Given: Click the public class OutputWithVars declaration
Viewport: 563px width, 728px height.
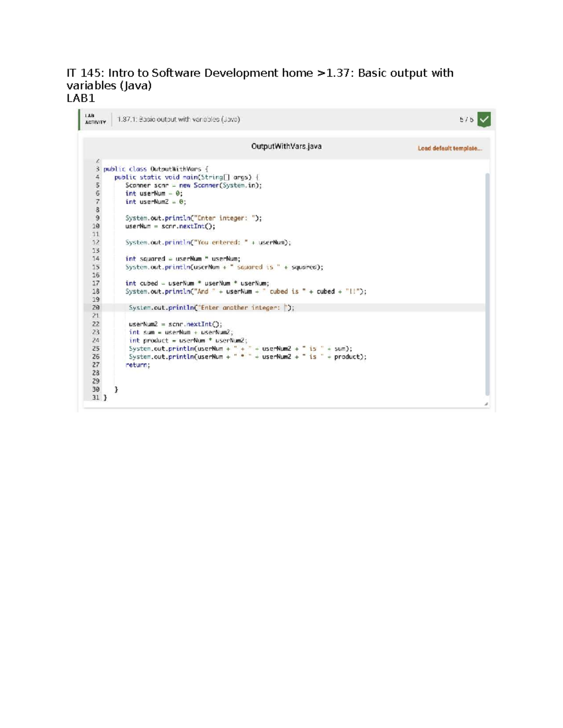Looking at the screenshot, I should pyautogui.click(x=156, y=169).
